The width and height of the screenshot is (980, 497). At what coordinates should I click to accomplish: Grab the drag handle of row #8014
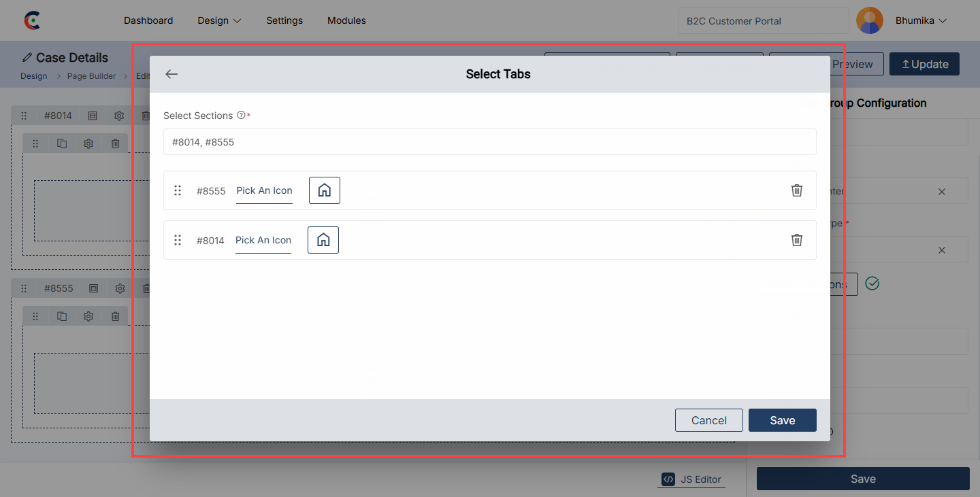[x=178, y=240]
